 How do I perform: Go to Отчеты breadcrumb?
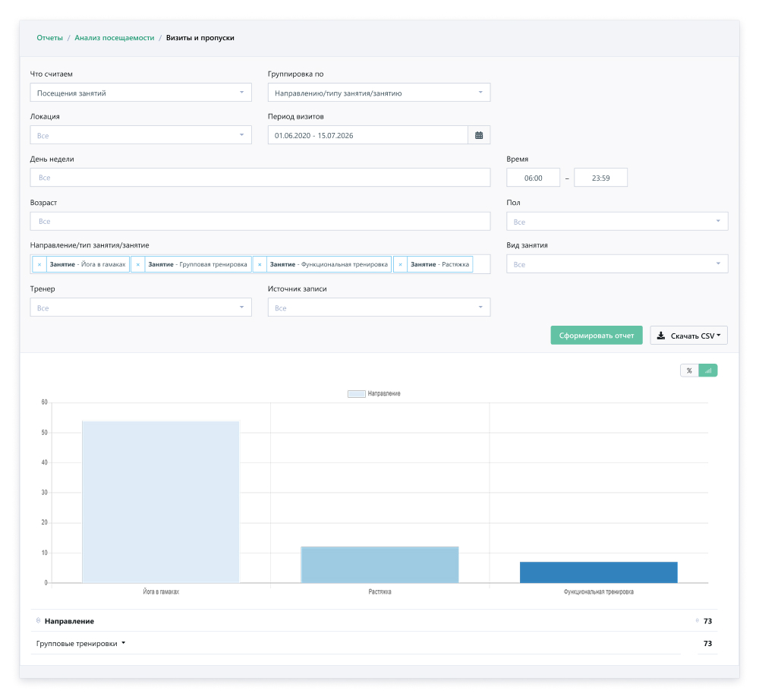point(50,38)
